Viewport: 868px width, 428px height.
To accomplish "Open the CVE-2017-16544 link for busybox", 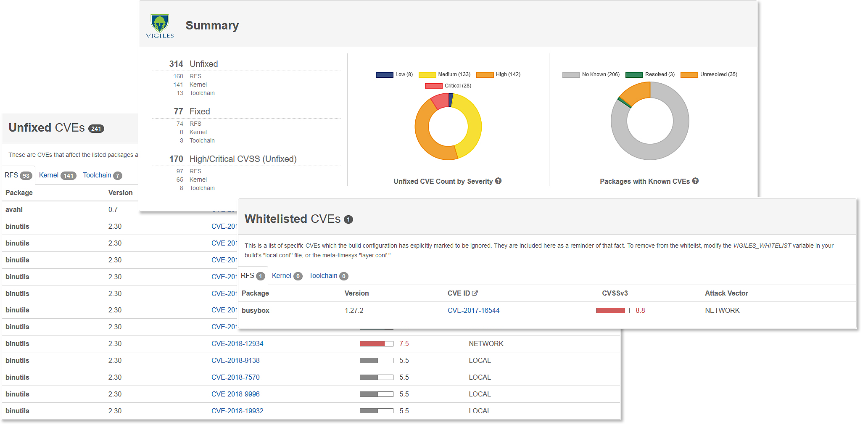I will 474,310.
